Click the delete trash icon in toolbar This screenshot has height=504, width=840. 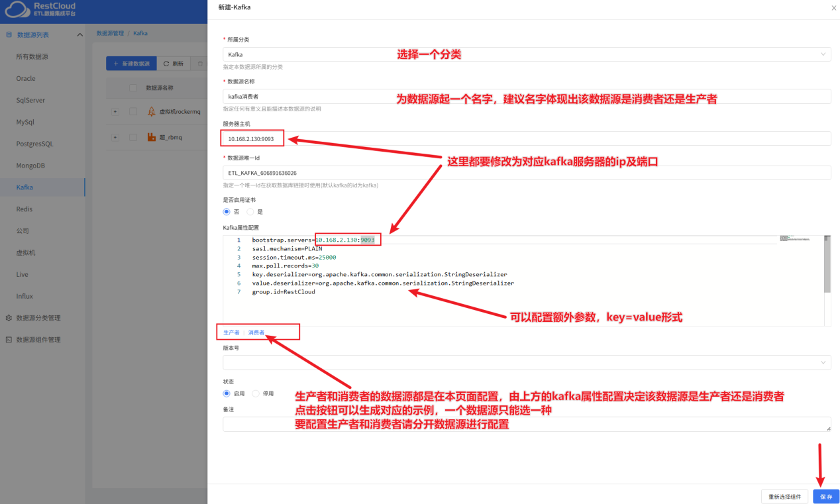coord(200,64)
